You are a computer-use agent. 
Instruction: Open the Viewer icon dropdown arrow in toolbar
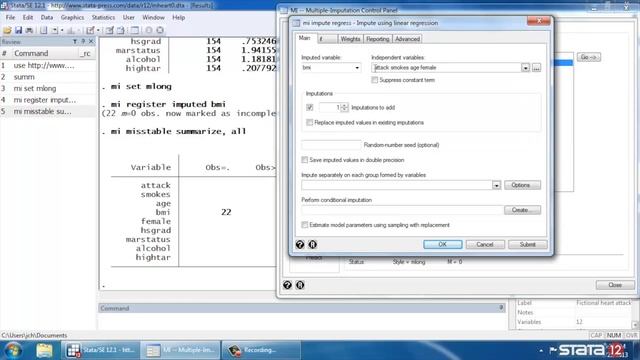click(62, 31)
